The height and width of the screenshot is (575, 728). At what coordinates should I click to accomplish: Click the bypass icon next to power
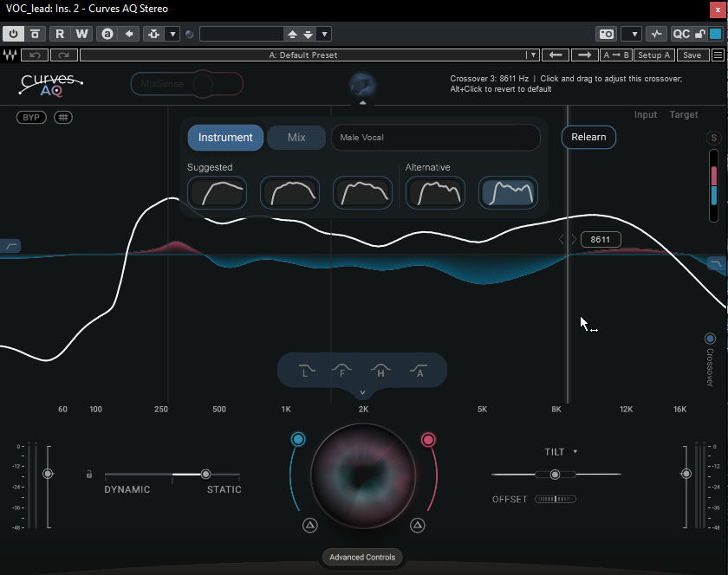[35, 34]
